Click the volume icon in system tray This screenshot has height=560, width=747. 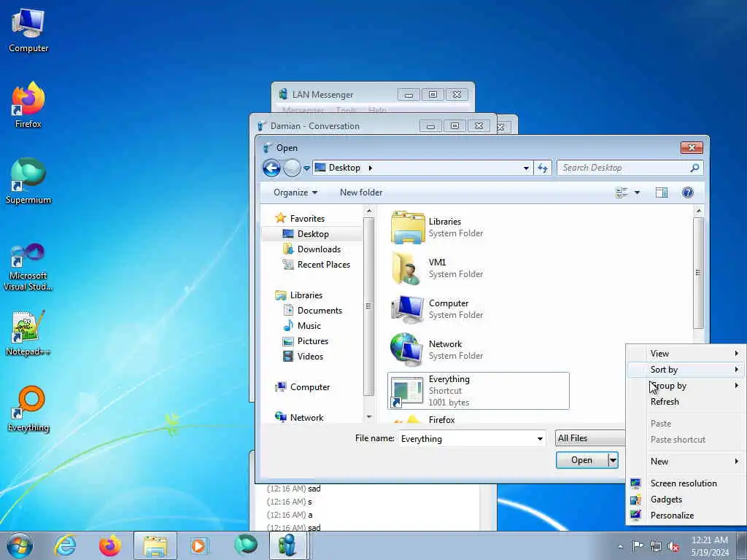[673, 547]
